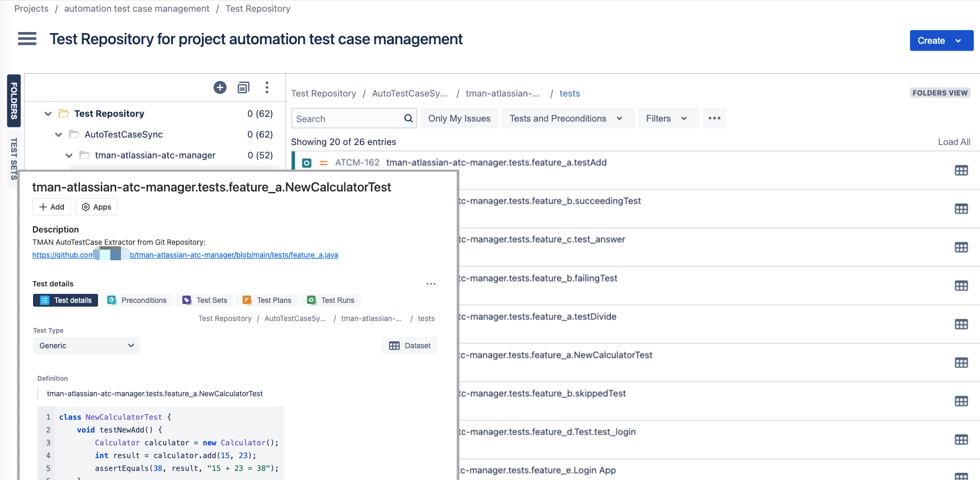Click the Definition text field
Screen dimensions: 980x480
pos(155,394)
